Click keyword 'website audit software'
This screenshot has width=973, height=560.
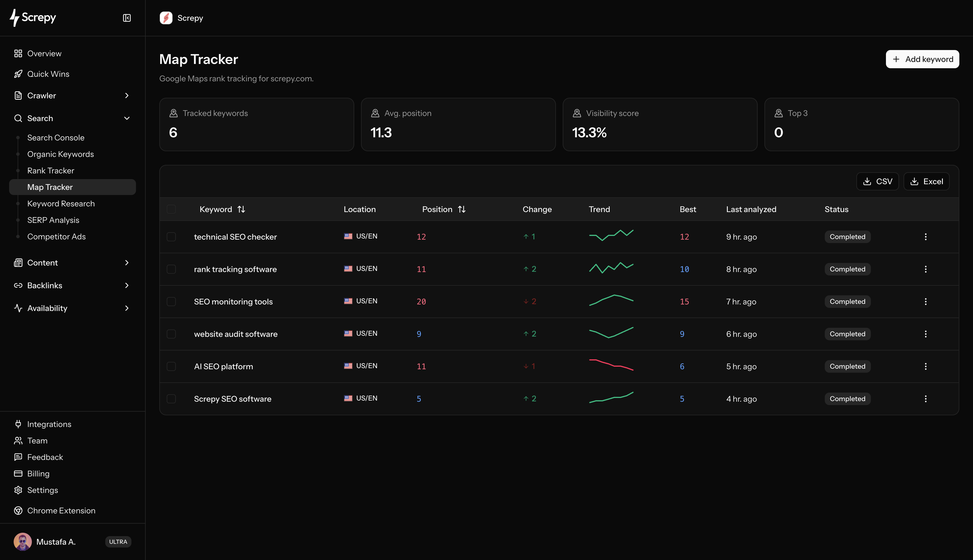coord(236,334)
